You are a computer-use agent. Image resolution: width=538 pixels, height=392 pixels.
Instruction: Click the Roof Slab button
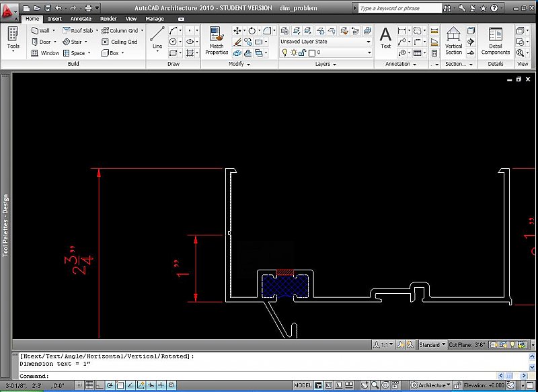pyautogui.click(x=78, y=30)
